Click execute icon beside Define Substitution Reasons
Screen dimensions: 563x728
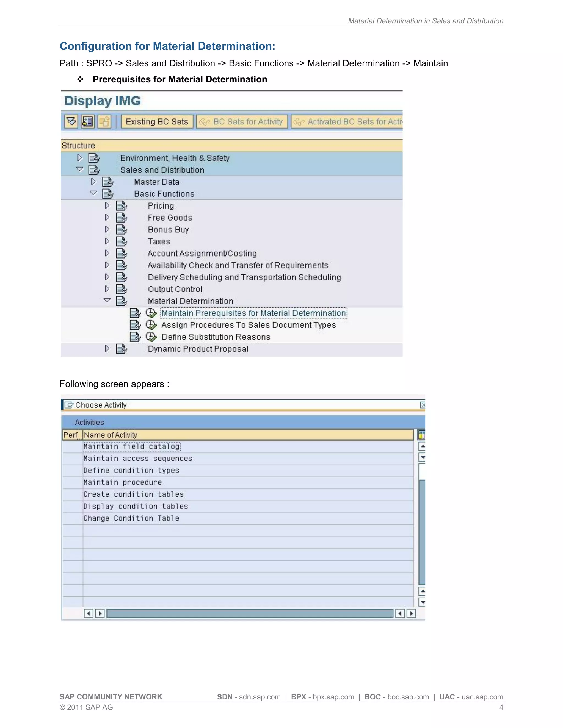click(x=151, y=337)
